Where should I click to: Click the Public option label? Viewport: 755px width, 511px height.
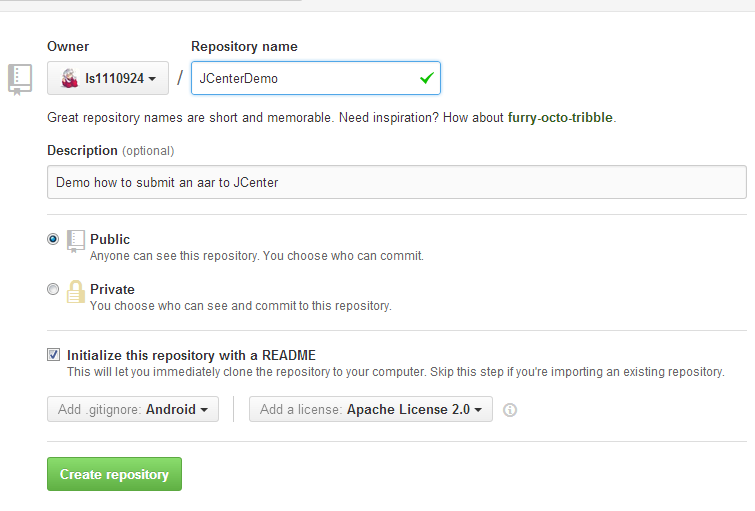tap(110, 239)
